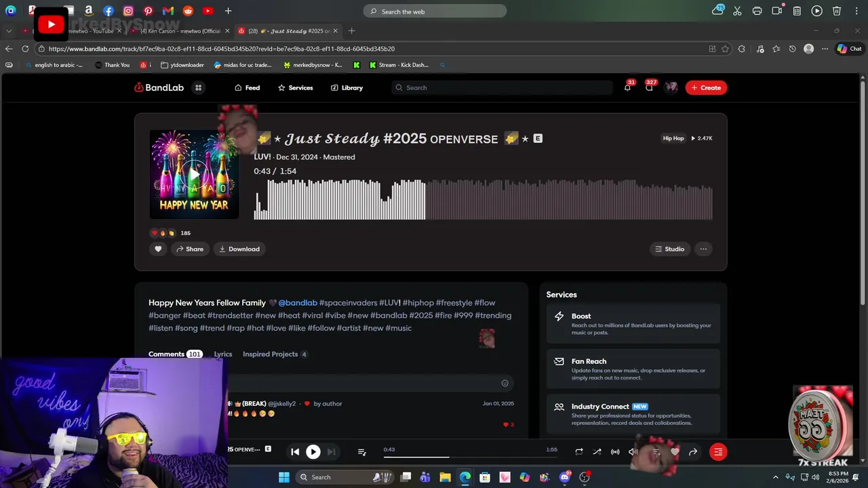Like the jjskelly2 comment heart

[x=506, y=424]
